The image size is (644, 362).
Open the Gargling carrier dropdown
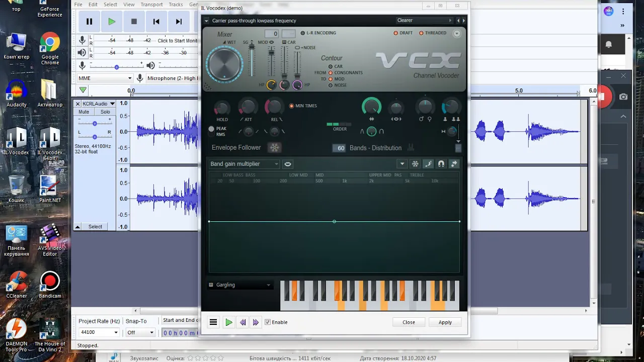239,285
